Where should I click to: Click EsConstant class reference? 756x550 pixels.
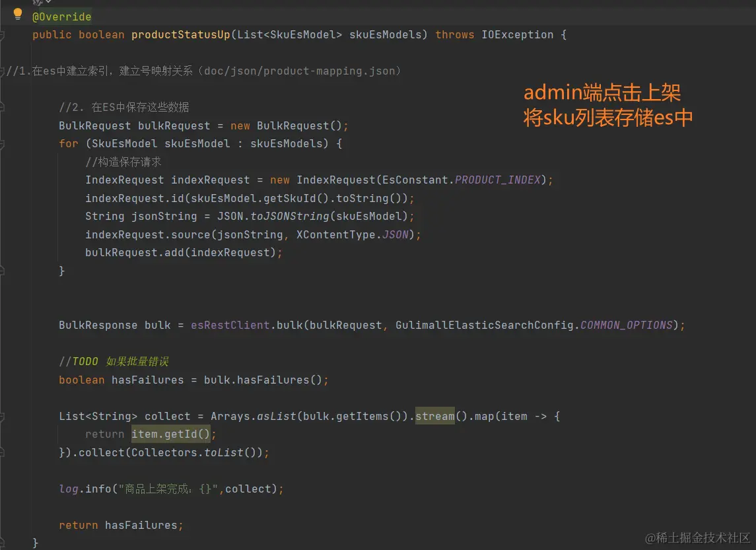tap(415, 180)
